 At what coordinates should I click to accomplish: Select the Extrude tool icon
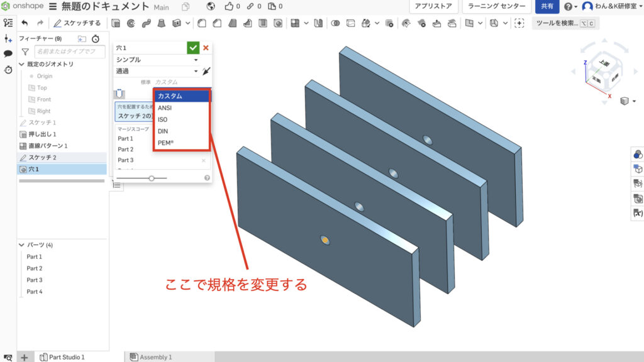pyautogui.click(x=116, y=23)
